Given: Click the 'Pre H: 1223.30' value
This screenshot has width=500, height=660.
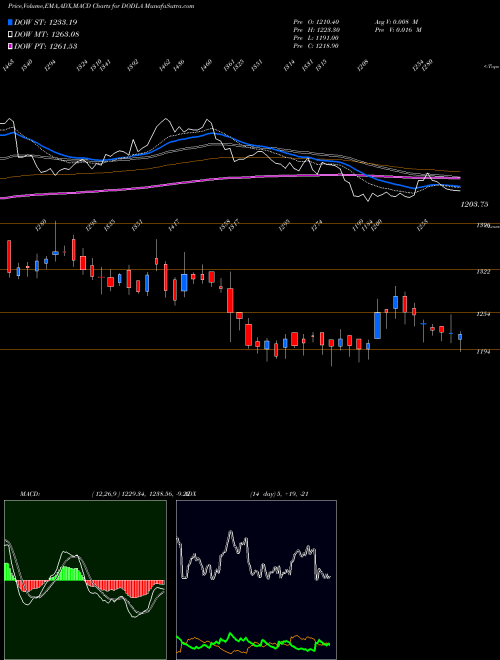Looking at the screenshot, I should 316,29.
